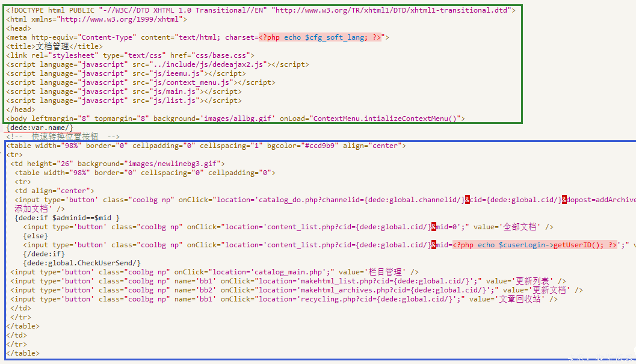Screen dimensions: 636x364
Task: Click the input line with value 全部文档
Action: [x=288, y=227]
